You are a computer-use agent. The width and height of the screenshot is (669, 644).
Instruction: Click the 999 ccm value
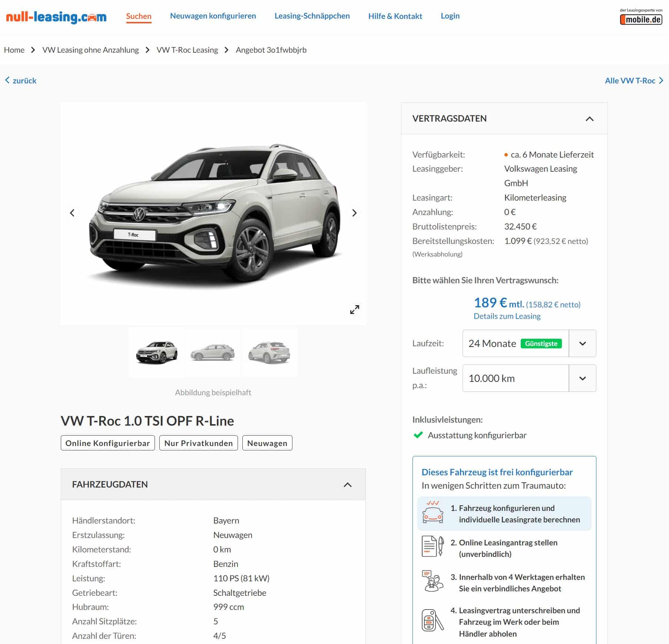[228, 607]
